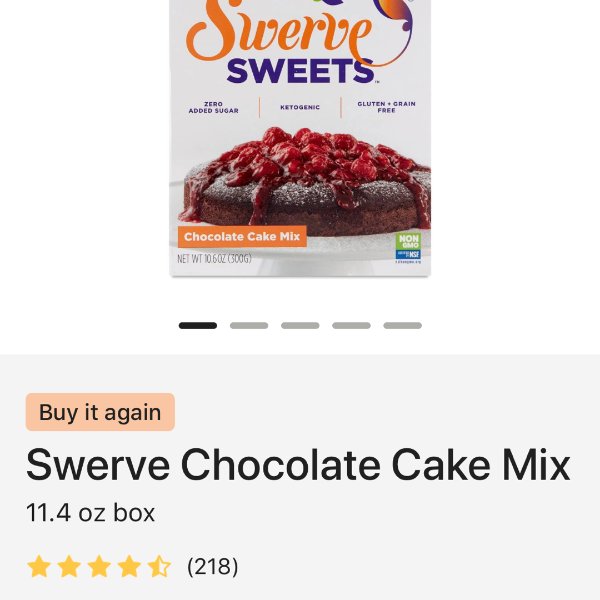600x600 pixels.
Task: Click the second rating star
Action: coord(69,566)
